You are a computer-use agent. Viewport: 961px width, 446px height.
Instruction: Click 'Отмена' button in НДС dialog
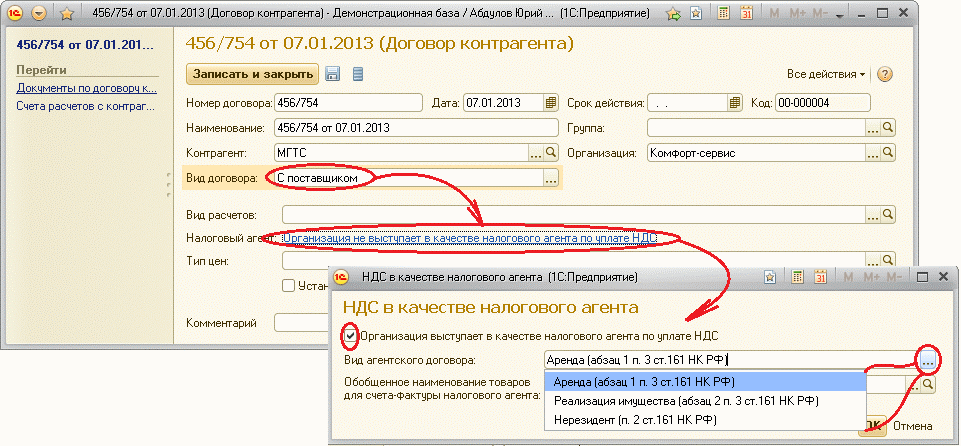point(913,426)
